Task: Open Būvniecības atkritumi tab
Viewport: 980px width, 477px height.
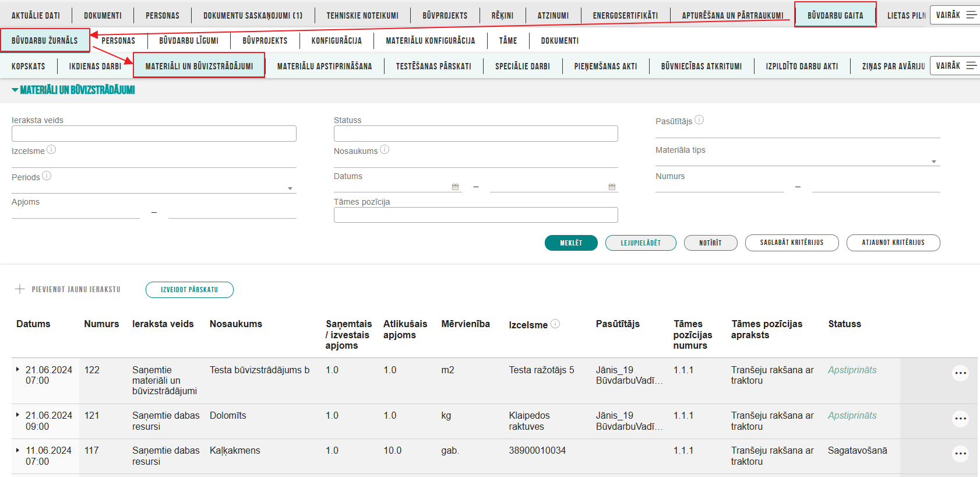Action: [x=701, y=66]
